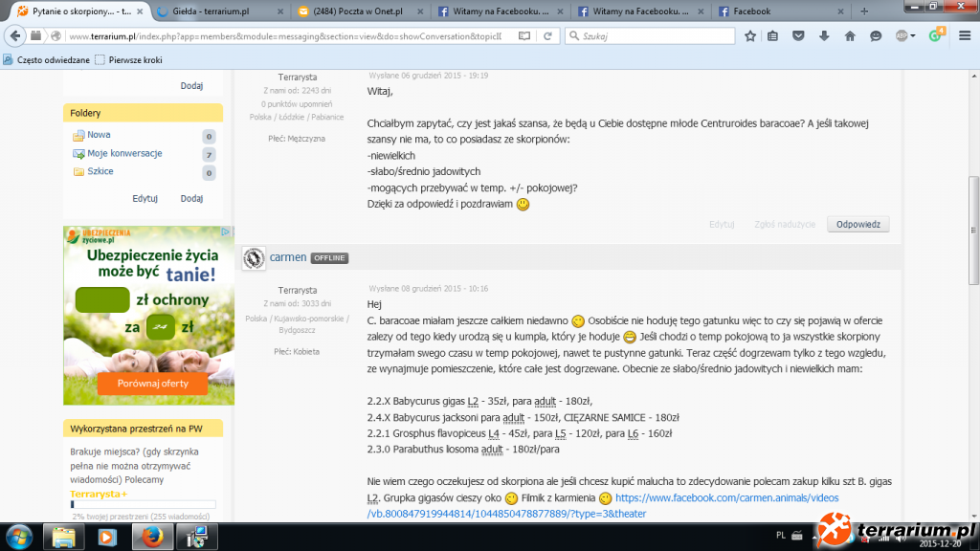This screenshot has height=551, width=980.
Task: Click the Pocket icon in toolbar
Action: coord(798,36)
